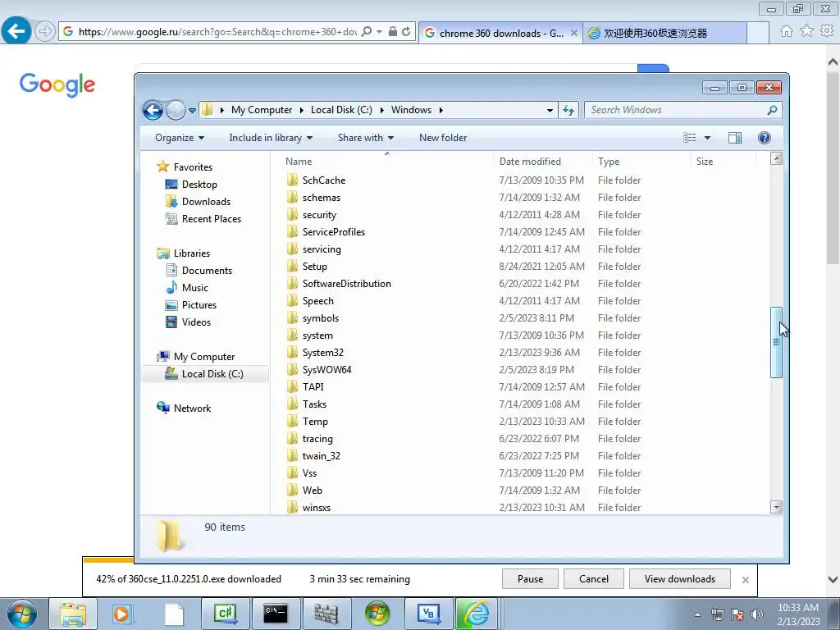Open Windows Explorer taskbar icon
The image size is (840, 630).
point(73,614)
